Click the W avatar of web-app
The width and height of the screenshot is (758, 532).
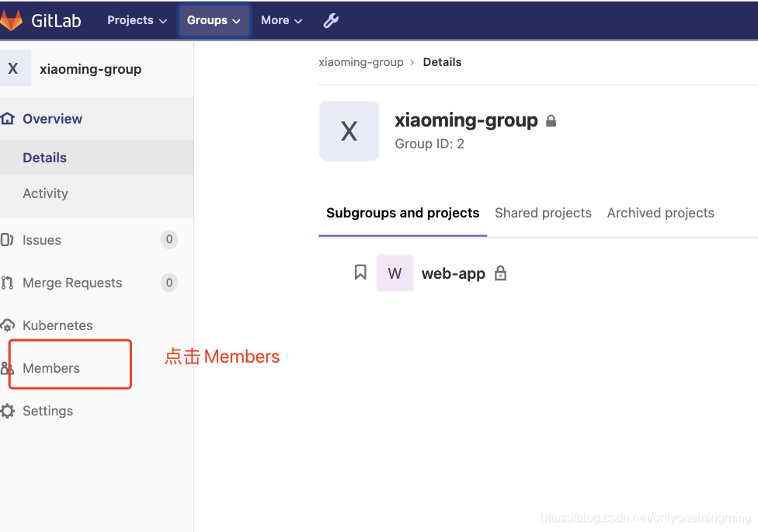[x=395, y=273]
